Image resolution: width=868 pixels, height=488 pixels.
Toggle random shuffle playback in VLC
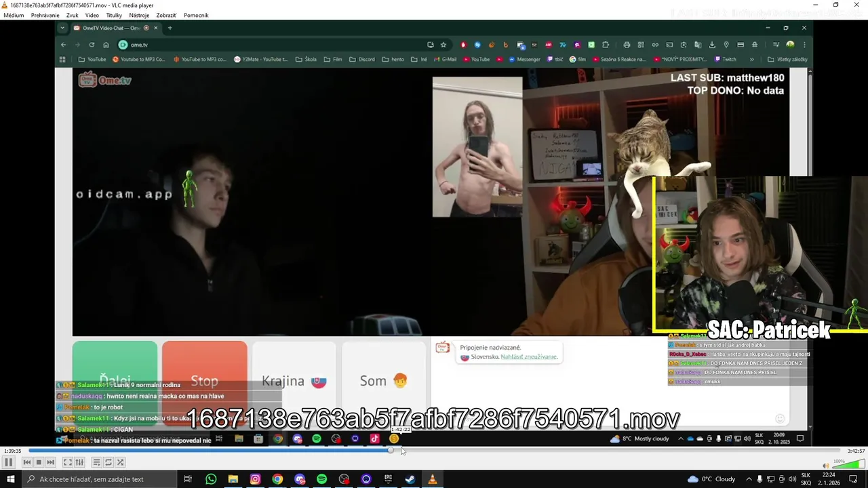pyautogui.click(x=120, y=462)
